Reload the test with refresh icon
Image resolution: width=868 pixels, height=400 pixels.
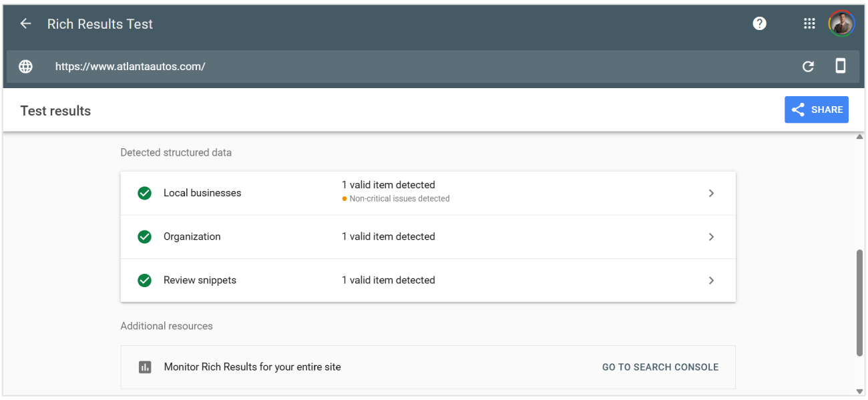pyautogui.click(x=808, y=67)
